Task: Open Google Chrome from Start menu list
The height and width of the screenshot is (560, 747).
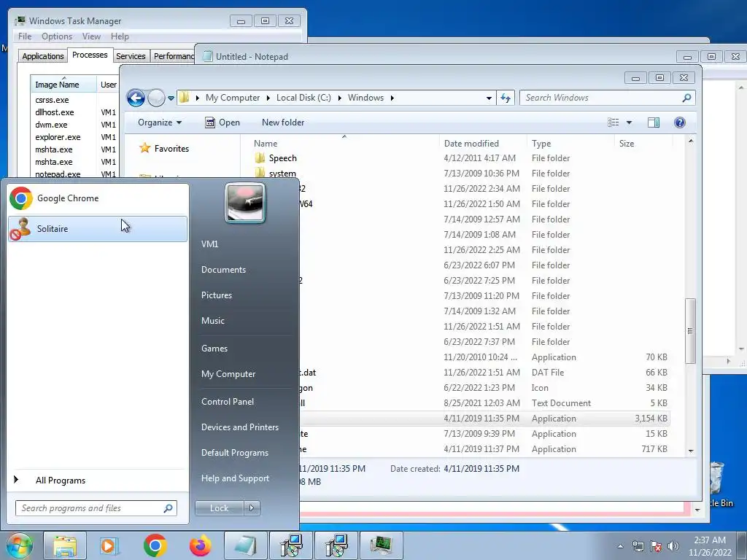Action: point(98,198)
